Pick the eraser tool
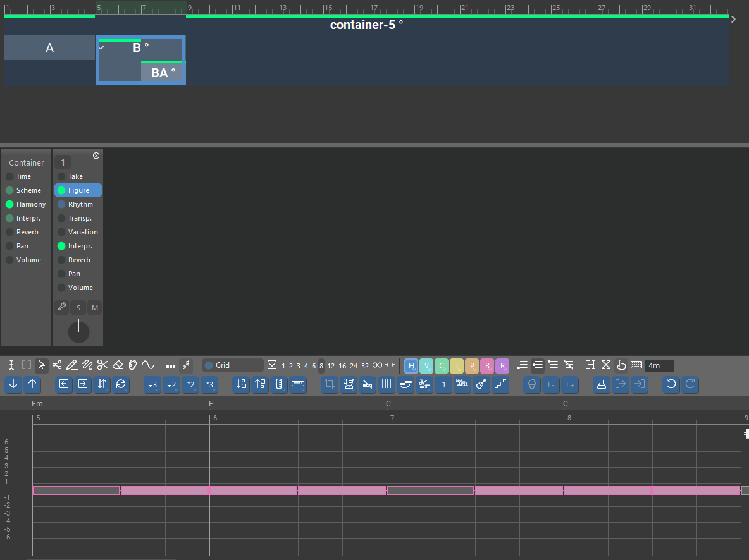Viewport: 749px width, 560px height. click(x=118, y=365)
